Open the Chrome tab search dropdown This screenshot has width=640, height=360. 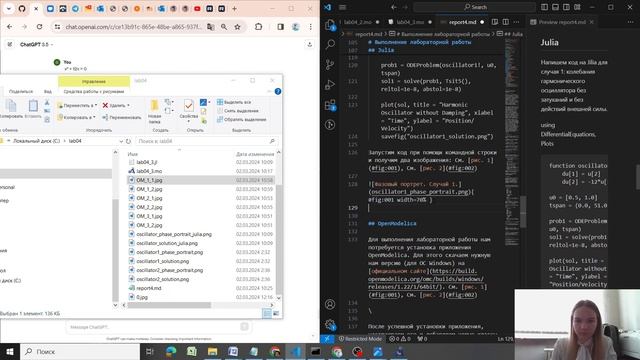[x=9, y=9]
